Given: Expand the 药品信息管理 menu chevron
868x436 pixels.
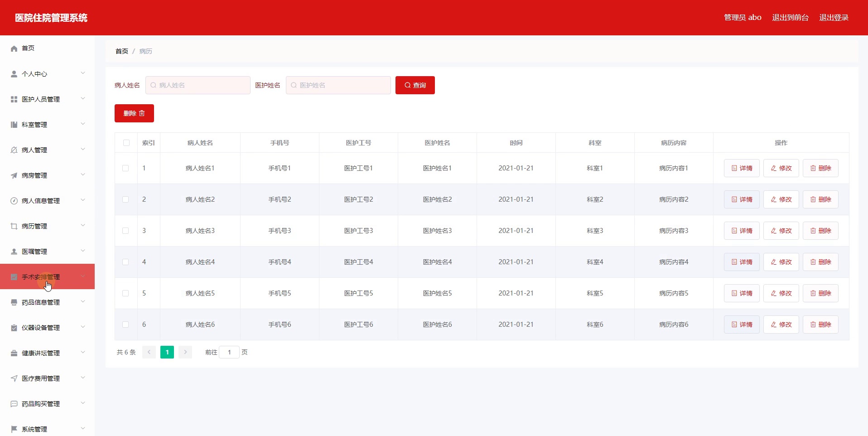Looking at the screenshot, I should 83,301.
